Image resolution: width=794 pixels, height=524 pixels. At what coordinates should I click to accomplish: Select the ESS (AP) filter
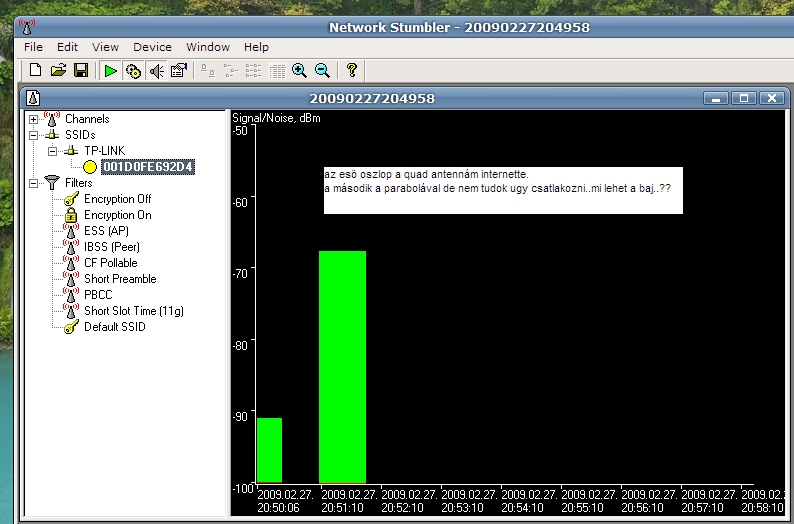pyautogui.click(x=106, y=231)
